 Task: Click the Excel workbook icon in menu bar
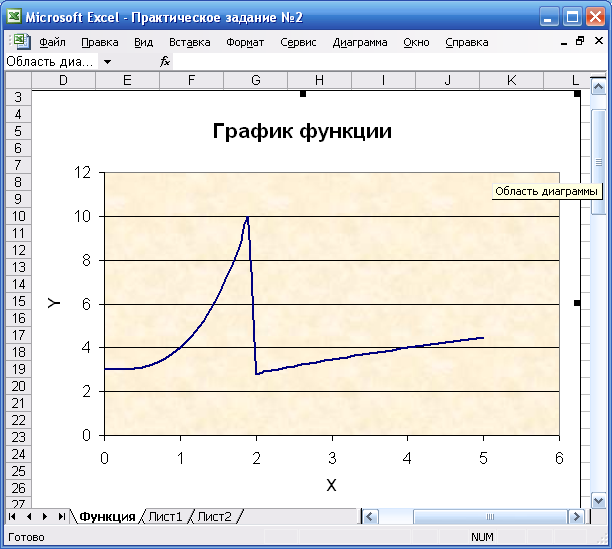[x=21, y=42]
